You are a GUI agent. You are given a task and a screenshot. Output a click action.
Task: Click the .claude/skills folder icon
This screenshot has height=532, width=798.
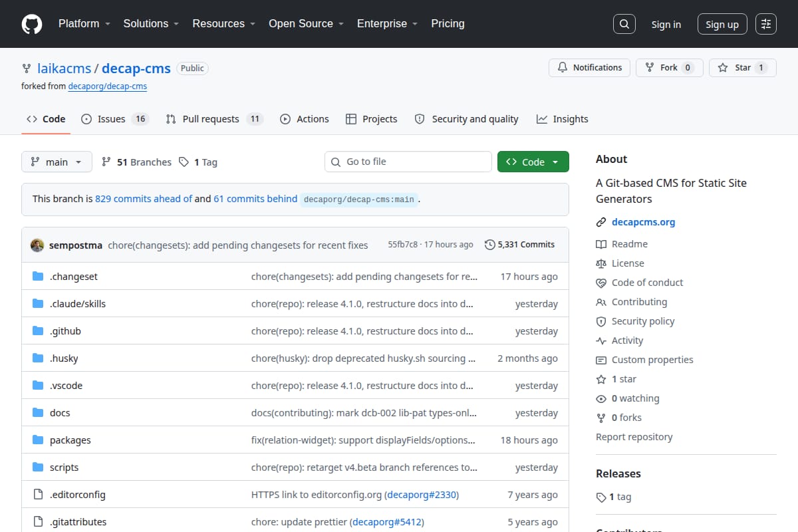pos(38,304)
